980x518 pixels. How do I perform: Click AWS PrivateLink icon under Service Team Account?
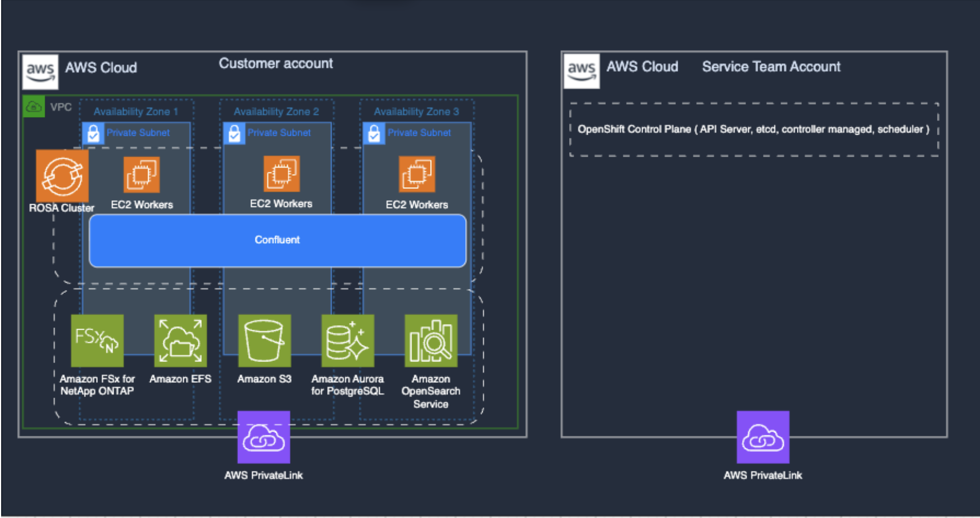(x=763, y=437)
